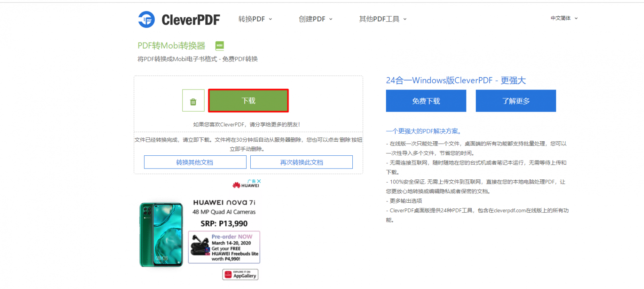
Task: Click the green 下载 download button
Action: coord(248,100)
